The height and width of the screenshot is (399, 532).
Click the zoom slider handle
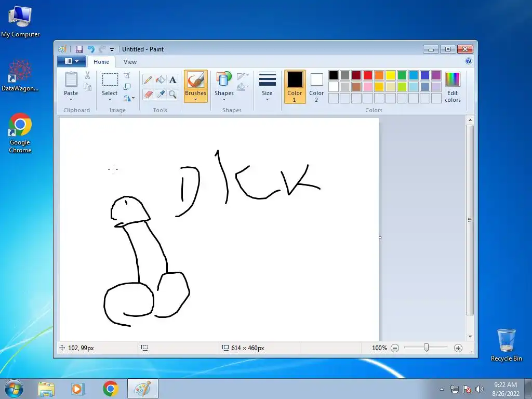(426, 348)
